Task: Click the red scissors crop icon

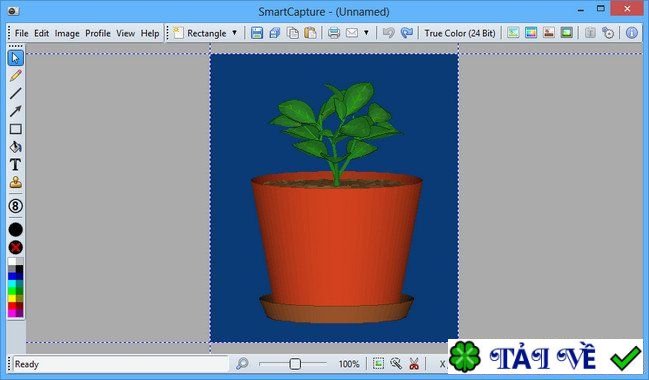Action: tap(413, 364)
